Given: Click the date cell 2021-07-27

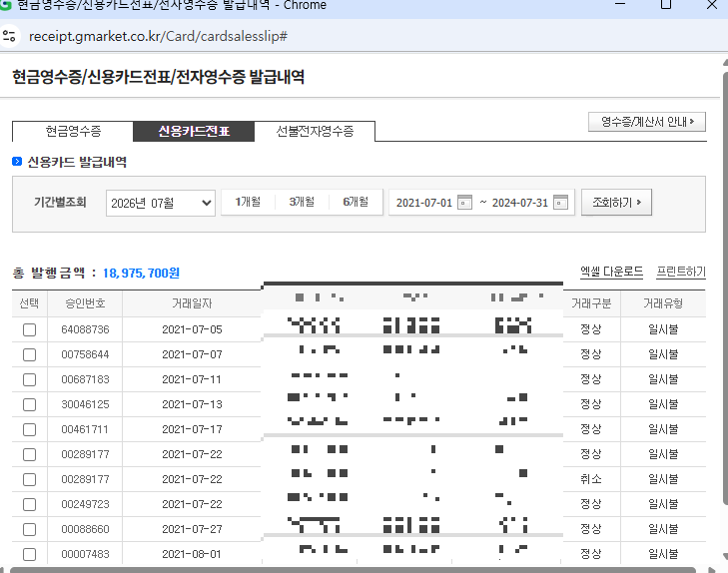Looking at the screenshot, I should click(192, 529).
